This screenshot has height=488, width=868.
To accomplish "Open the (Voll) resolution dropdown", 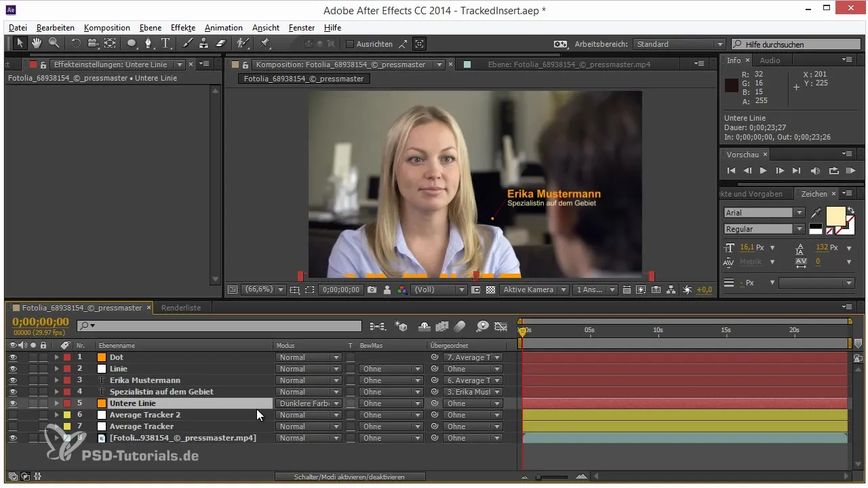I will (439, 289).
